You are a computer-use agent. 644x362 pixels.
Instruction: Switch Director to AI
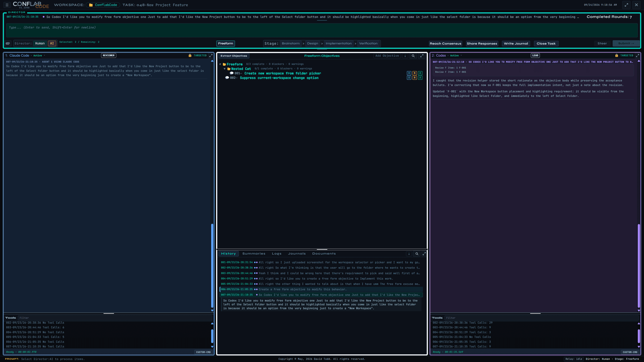coord(52,43)
